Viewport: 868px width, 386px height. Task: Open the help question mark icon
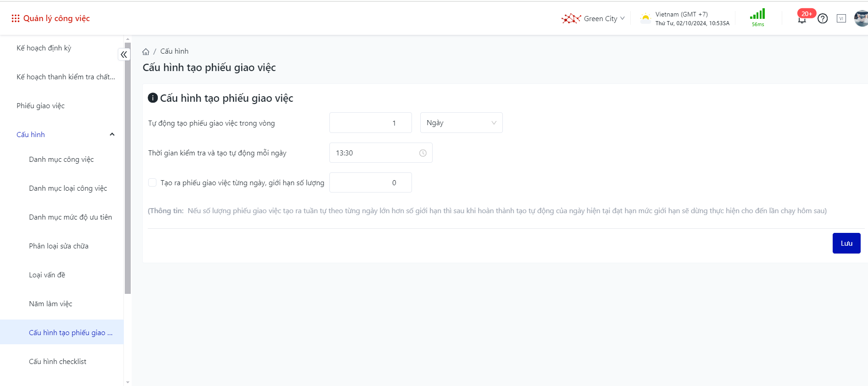point(823,19)
